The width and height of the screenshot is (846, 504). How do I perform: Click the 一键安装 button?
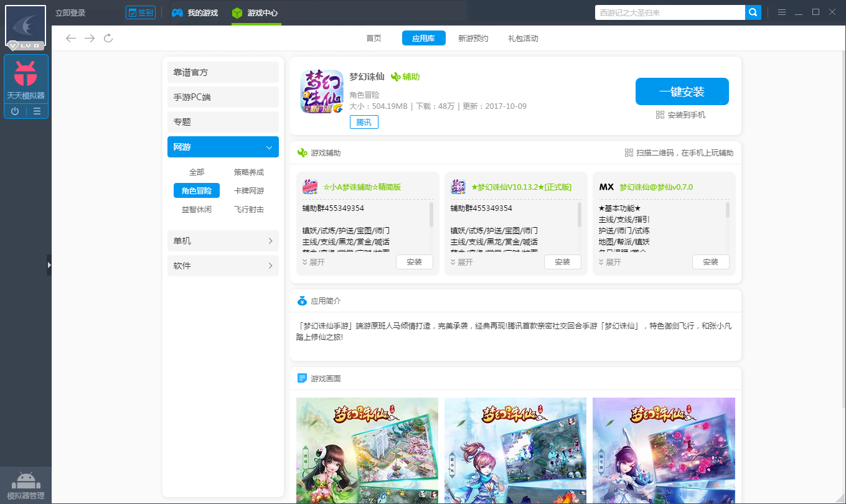point(682,91)
